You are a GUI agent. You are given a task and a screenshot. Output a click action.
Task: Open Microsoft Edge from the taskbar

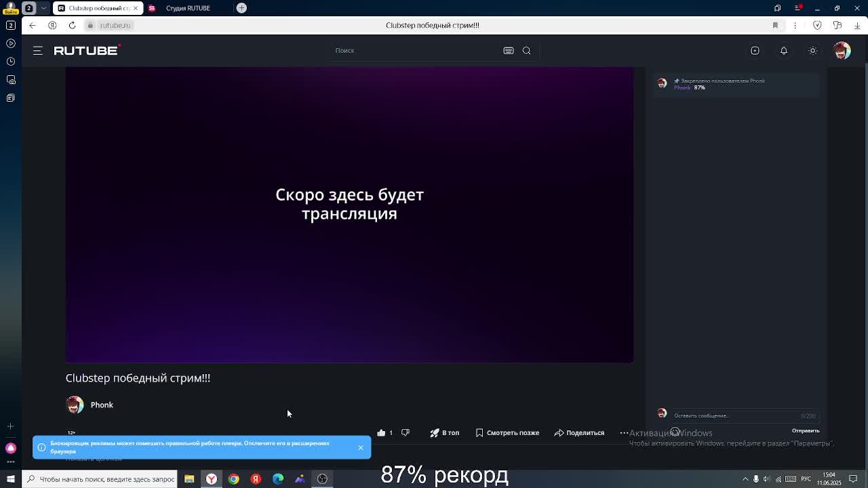[x=278, y=479]
